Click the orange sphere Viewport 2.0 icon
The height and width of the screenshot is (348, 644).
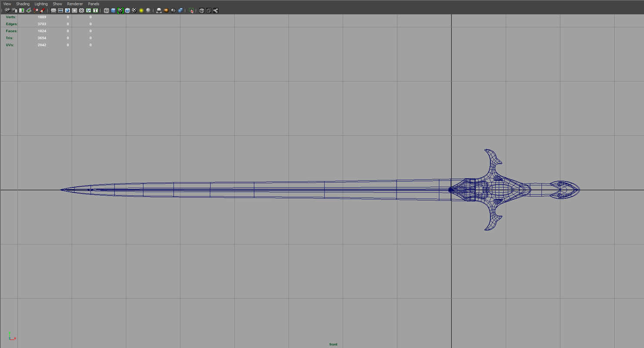166,10
